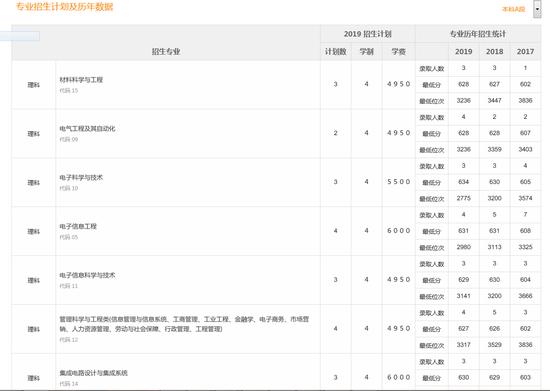Select the 电子科学与技术 major name
Image resolution: width=550 pixels, height=391 pixels.
[x=81, y=177]
